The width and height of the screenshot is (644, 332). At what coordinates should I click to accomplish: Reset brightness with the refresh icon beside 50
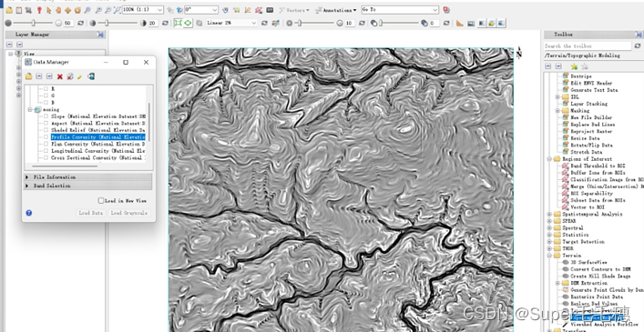point(80,23)
